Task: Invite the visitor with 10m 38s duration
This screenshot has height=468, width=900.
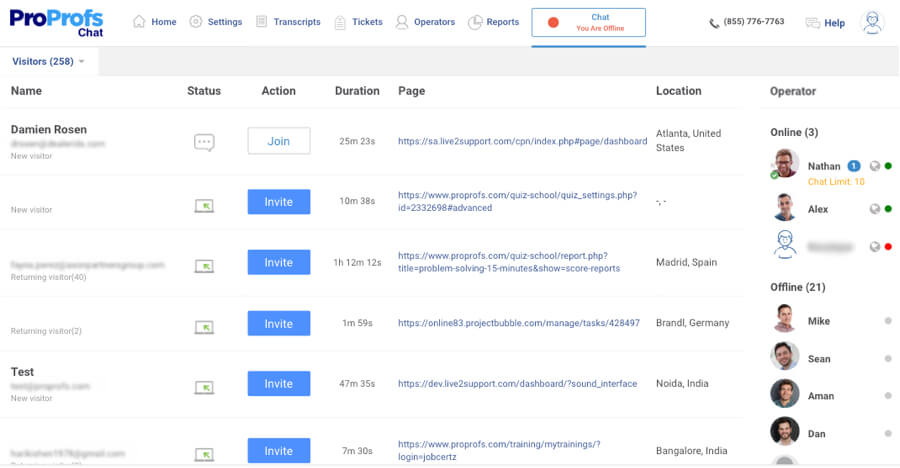Action: [x=279, y=202]
